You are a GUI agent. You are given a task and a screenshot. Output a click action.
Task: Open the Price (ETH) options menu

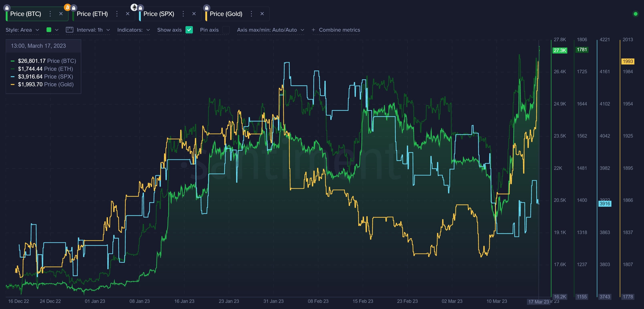(117, 14)
